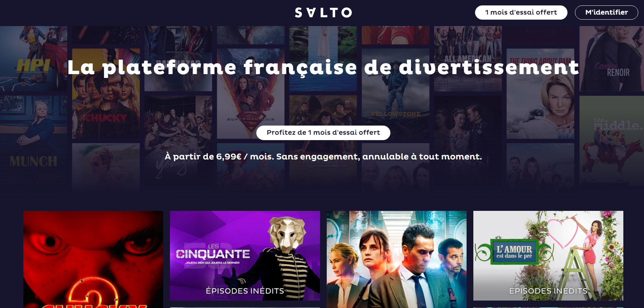This screenshot has height=308, width=644.
Task: Select the Superman & Lois poster
Action: [251, 93]
